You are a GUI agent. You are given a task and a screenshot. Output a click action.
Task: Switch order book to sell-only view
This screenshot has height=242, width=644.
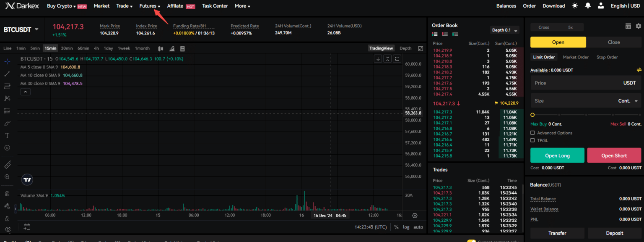[x=445, y=34]
